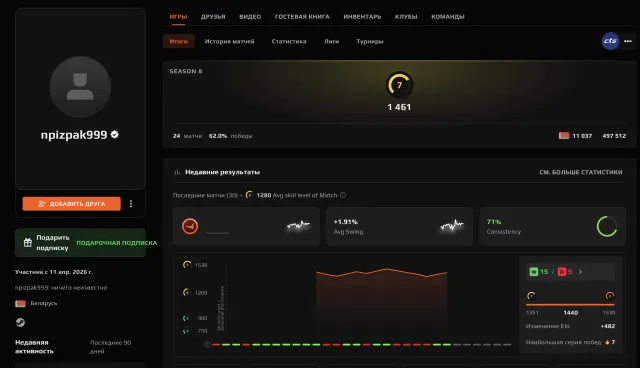Screen dimensions: 640x368
Task: Click the profile avatar placeholder
Action: tap(80, 86)
